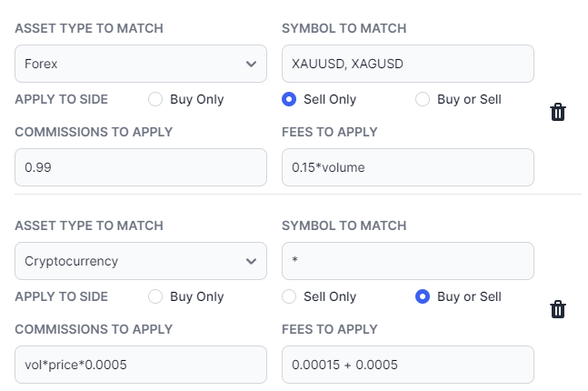Viewport: 588px width, 391px height.
Task: Edit the 0.15*volume fees field
Action: [408, 167]
